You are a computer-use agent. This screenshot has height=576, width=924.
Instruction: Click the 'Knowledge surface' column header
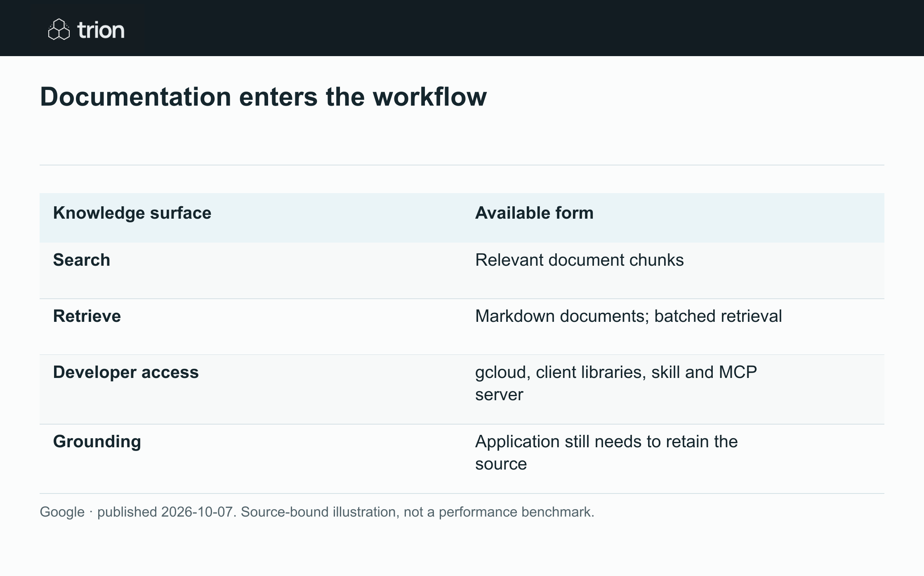[132, 213]
